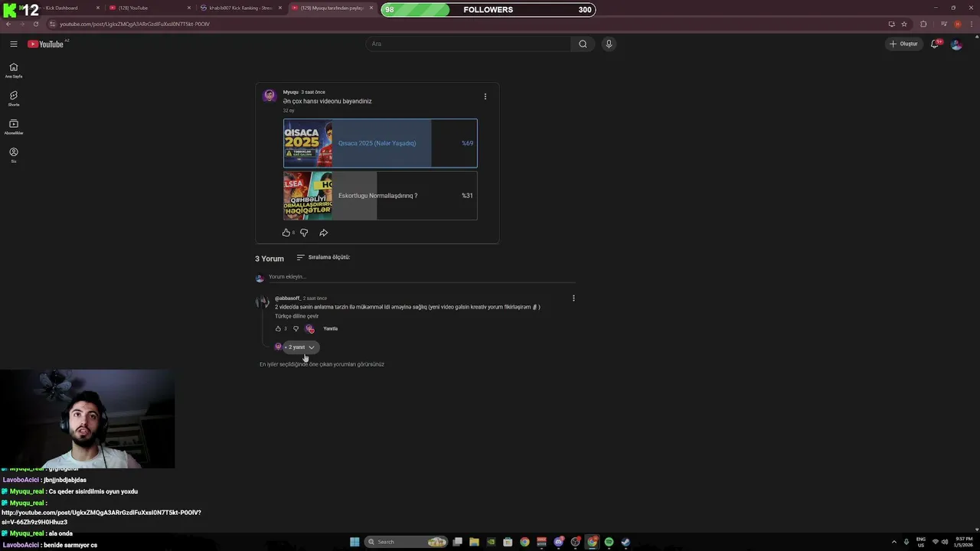Screen dimensions: 980x551
Task: Open the Eskortlugu poll option thumbnail
Action: tap(308, 196)
